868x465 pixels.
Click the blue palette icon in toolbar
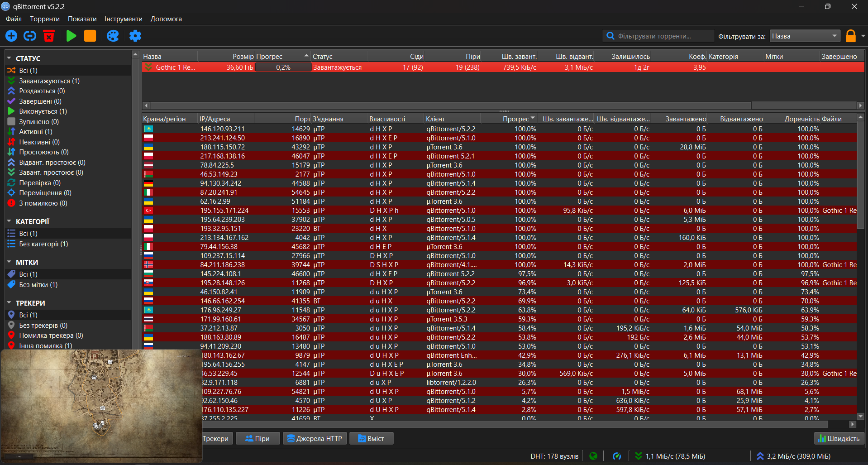(x=113, y=36)
